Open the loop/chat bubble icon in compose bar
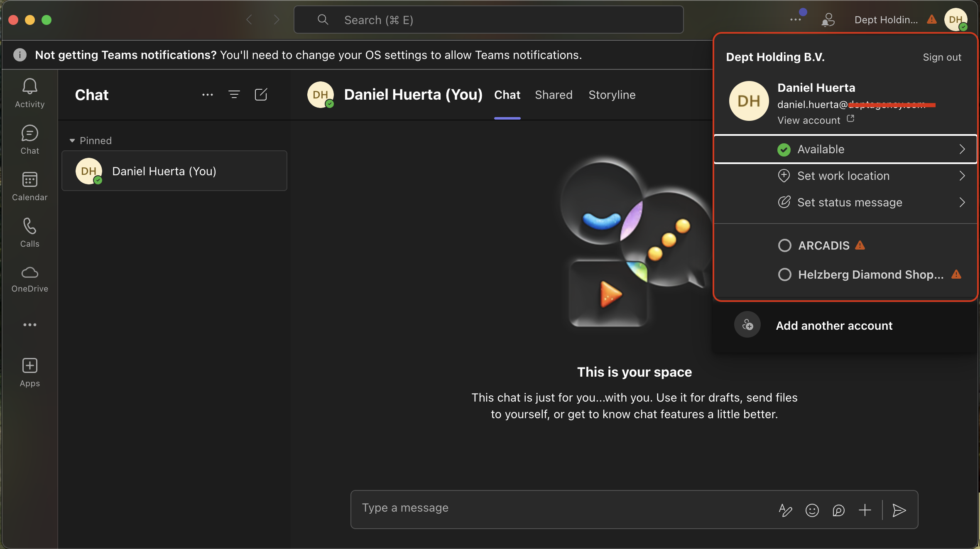 click(838, 510)
